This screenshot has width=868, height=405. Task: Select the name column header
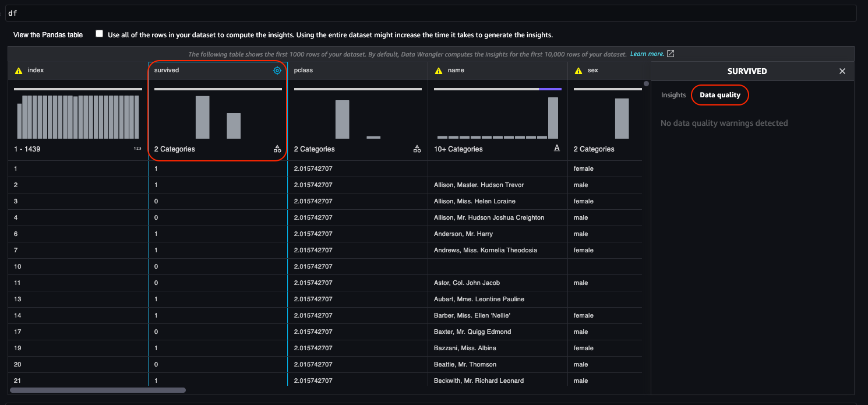pyautogui.click(x=497, y=71)
